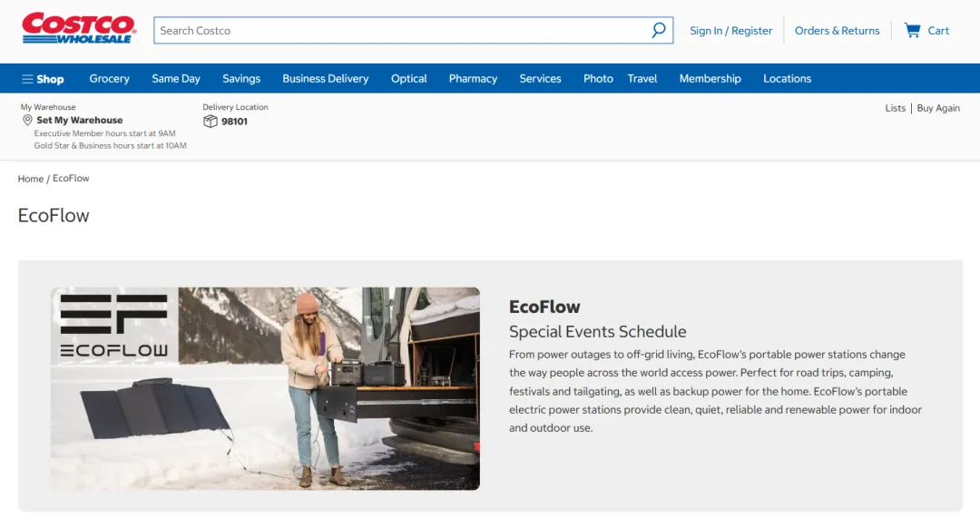Go to the Pharmacy section

coord(473,79)
